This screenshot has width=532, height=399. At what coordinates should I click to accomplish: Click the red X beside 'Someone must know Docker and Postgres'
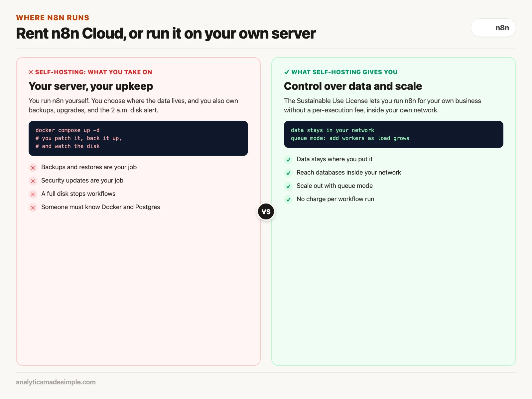point(33,207)
